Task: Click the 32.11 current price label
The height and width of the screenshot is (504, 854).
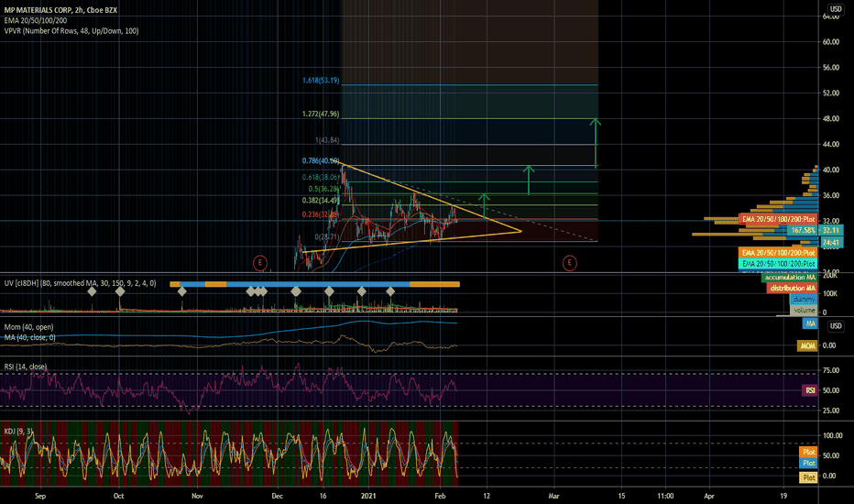Action: point(831,231)
